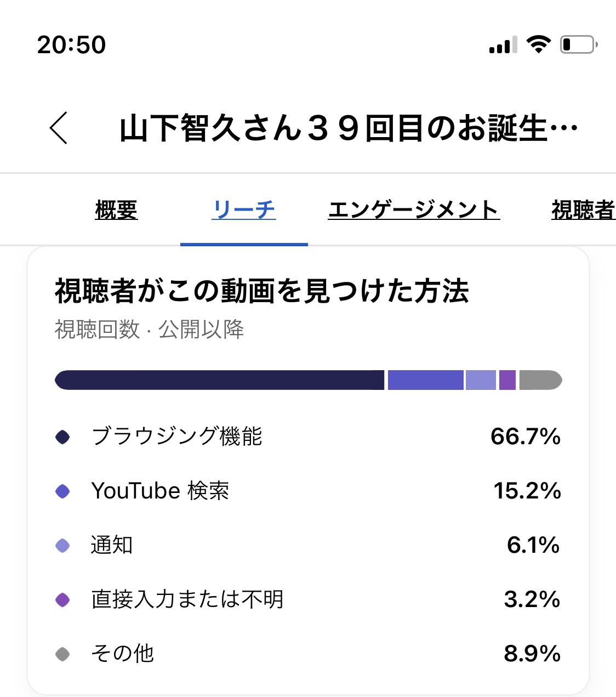Switch to the エンゲージメント tab
616x697 pixels.
point(414,210)
